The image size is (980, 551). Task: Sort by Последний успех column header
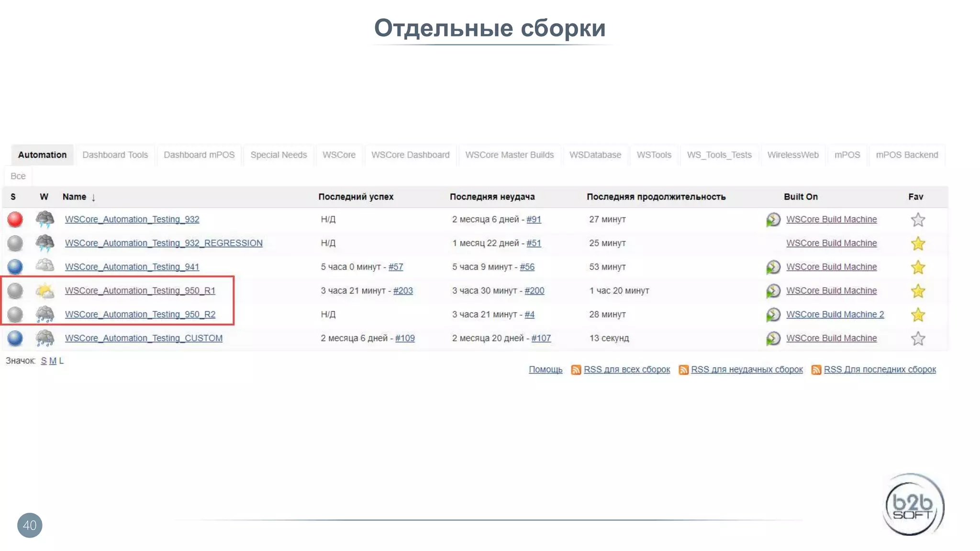pos(356,197)
